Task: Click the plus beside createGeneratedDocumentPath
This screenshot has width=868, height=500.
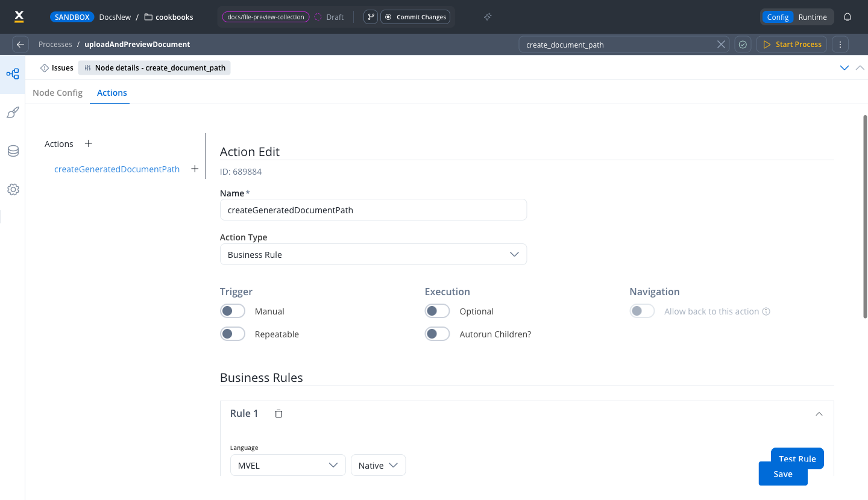Action: 195,169
